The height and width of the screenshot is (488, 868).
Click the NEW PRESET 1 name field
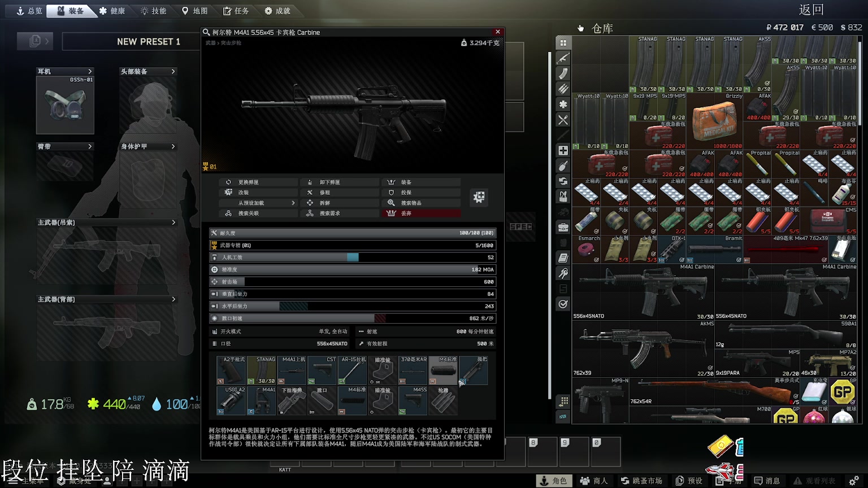(x=131, y=41)
